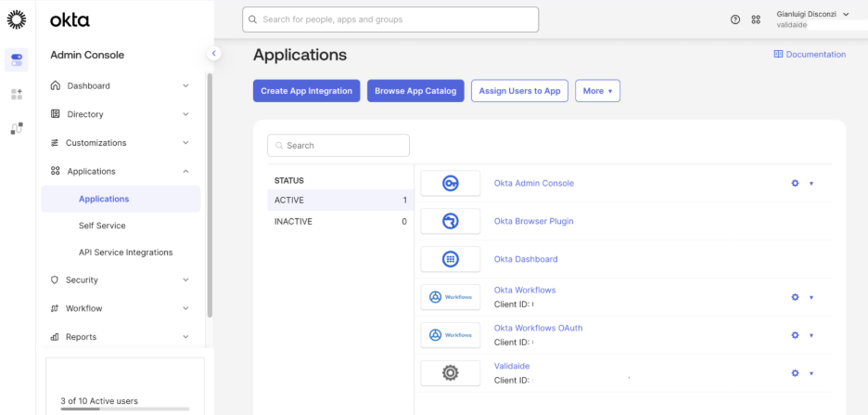Open the Okta Browser Plugin link
868x415 pixels.
click(533, 221)
